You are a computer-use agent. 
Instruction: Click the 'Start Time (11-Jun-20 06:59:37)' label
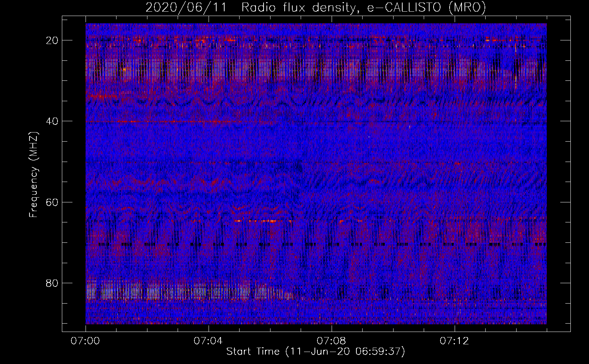coord(316,352)
